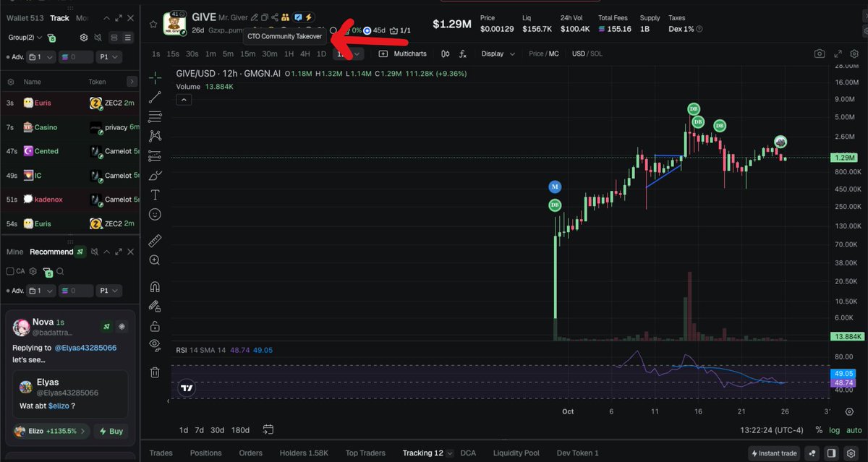Switch to the Mine tab
This screenshot has height=462, width=868.
click(x=15, y=252)
